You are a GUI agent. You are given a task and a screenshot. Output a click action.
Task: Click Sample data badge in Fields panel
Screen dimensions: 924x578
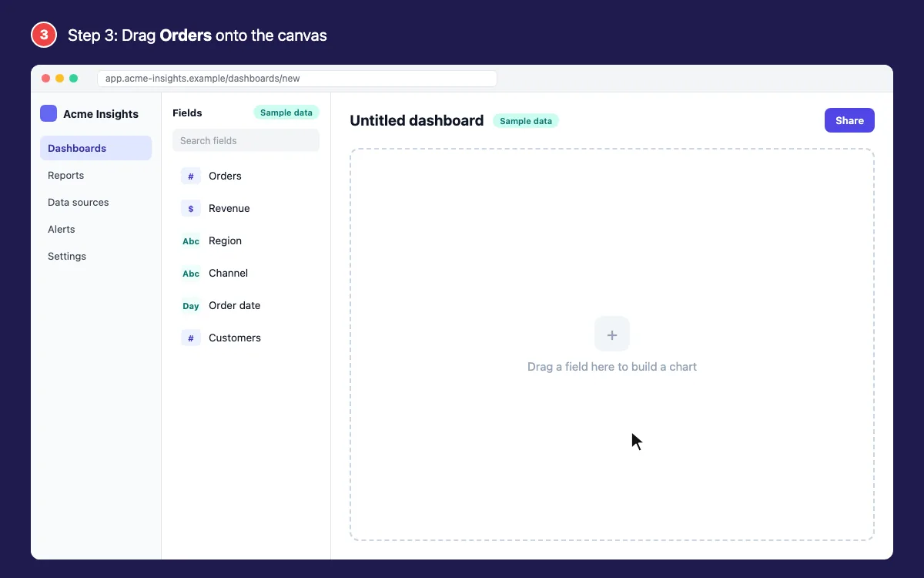pyautogui.click(x=286, y=113)
